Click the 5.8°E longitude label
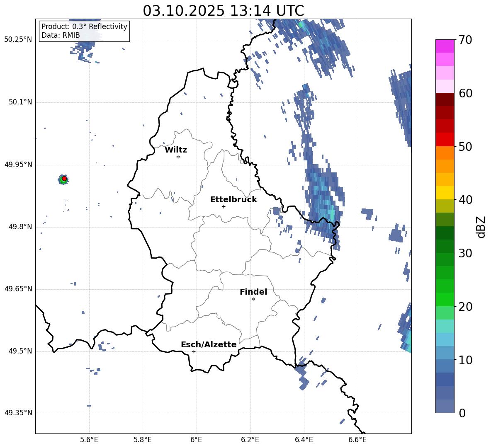The width and height of the screenshot is (491, 448). [143, 440]
